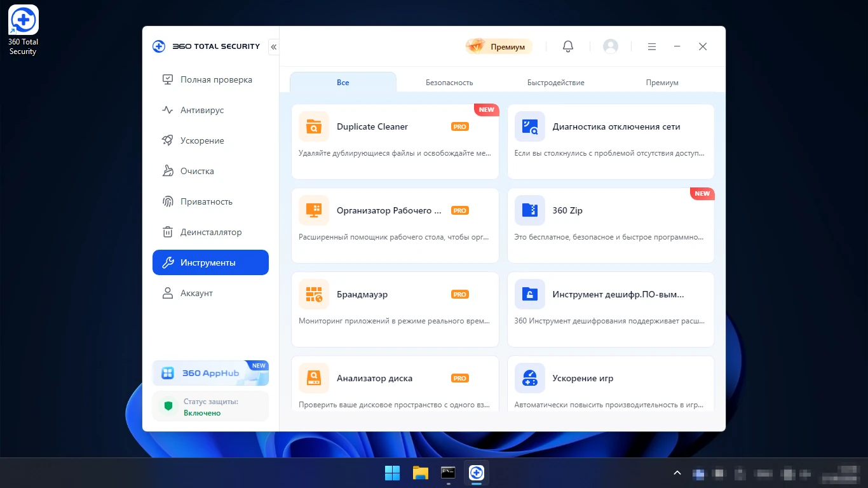Image resolution: width=868 pixels, height=488 pixels.
Task: Click the Брандмауэр monitoring description text
Action: (395, 321)
